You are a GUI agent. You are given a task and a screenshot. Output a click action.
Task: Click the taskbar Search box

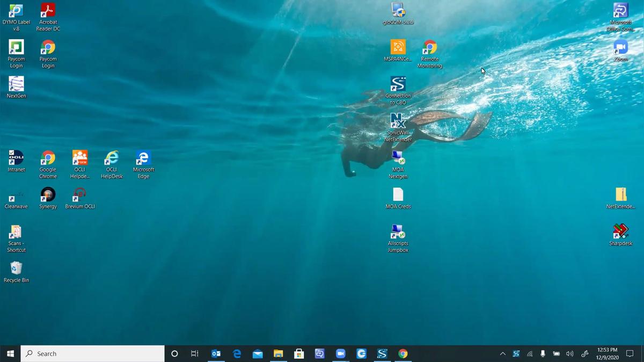point(92,353)
